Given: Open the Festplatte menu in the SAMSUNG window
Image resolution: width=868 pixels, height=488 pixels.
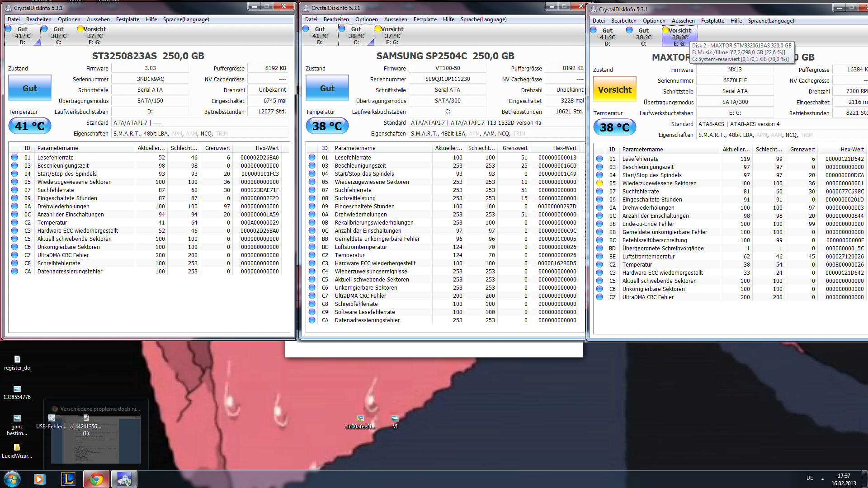Looking at the screenshot, I should pyautogui.click(x=425, y=19).
